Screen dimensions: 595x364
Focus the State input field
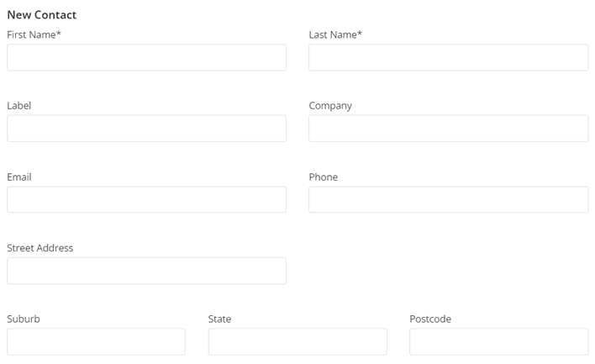tap(297, 341)
